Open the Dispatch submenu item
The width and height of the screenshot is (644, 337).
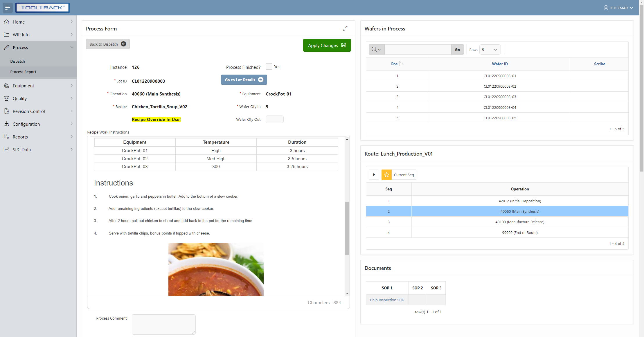17,61
